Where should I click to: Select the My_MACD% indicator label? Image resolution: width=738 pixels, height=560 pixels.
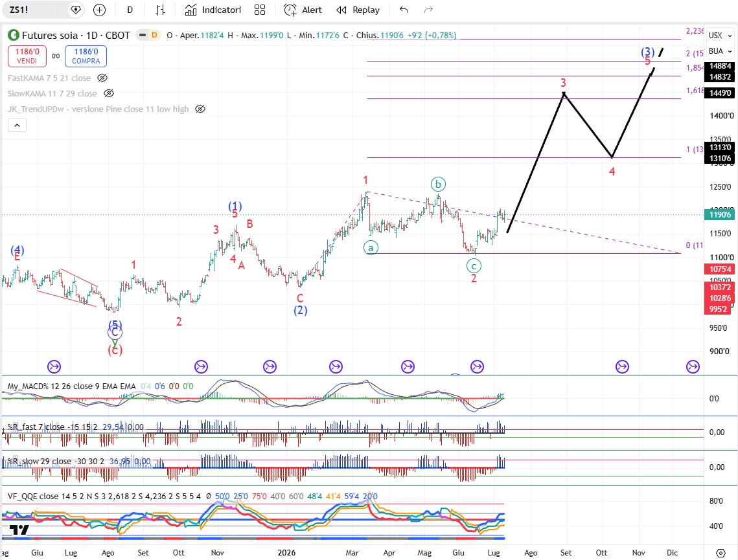[x=71, y=386]
